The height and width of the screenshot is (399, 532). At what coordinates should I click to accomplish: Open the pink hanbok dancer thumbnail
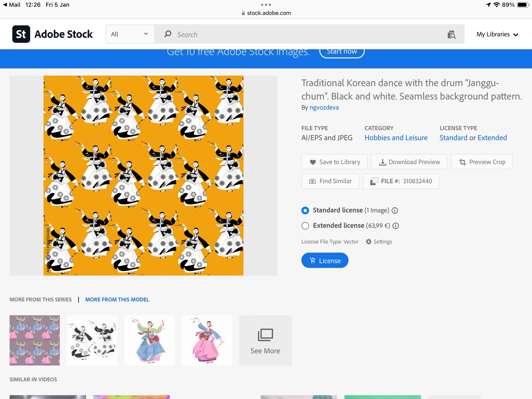pos(207,340)
